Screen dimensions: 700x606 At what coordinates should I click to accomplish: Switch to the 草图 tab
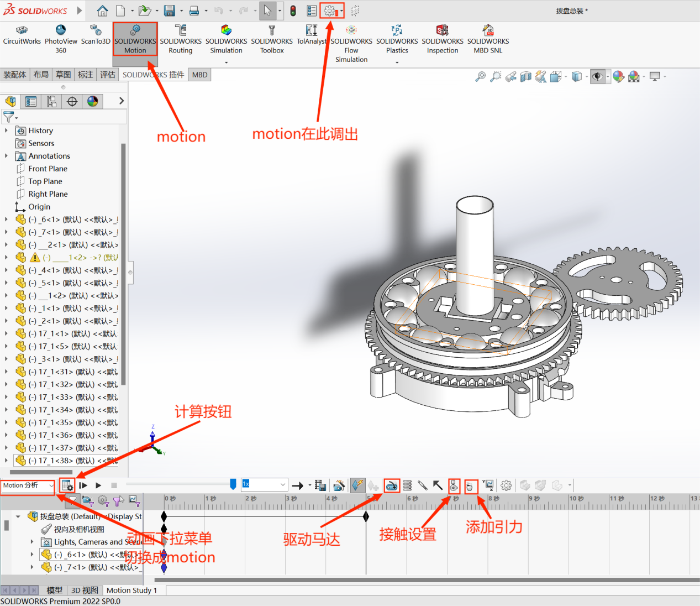[64, 75]
